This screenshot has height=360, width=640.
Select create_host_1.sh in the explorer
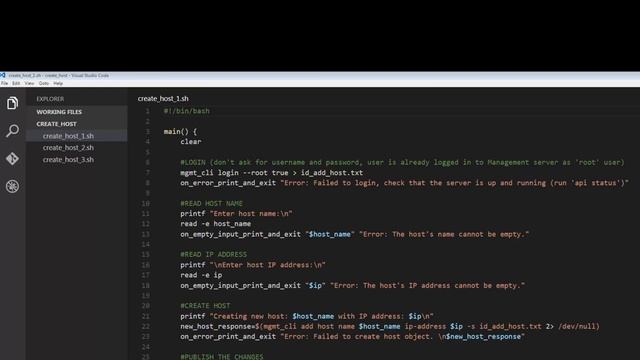point(77,136)
